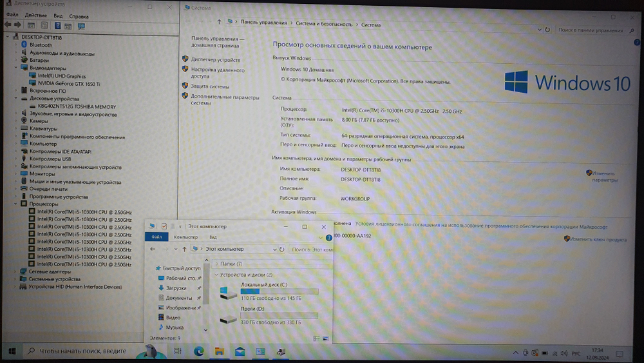Select Документы in Explorer sidebar
The width and height of the screenshot is (644, 363).
(x=178, y=298)
